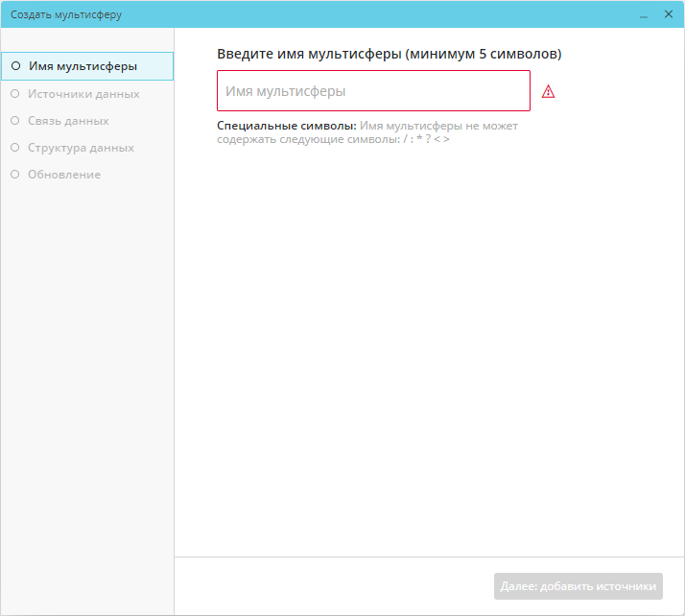This screenshot has height=616, width=685.
Task: Switch to the Структура данных step
Action: coord(81,148)
